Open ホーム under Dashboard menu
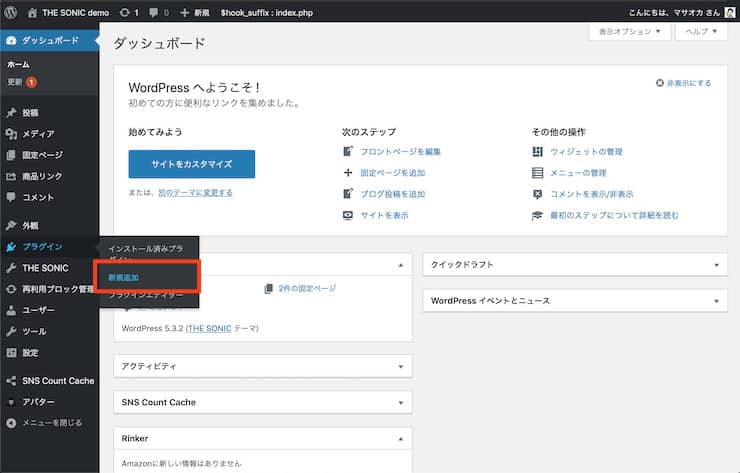Screen dimensions: 740x473 pyautogui.click(x=18, y=64)
